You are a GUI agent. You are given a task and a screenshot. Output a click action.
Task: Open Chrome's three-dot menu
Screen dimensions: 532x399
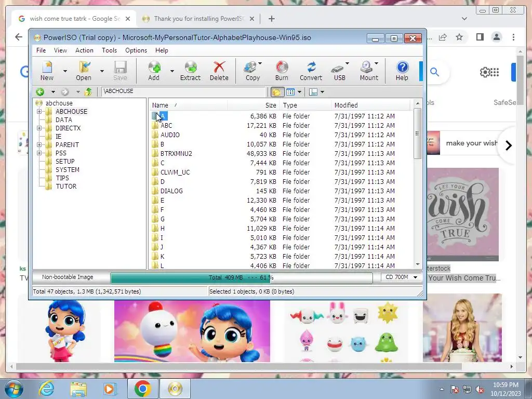[514, 37]
